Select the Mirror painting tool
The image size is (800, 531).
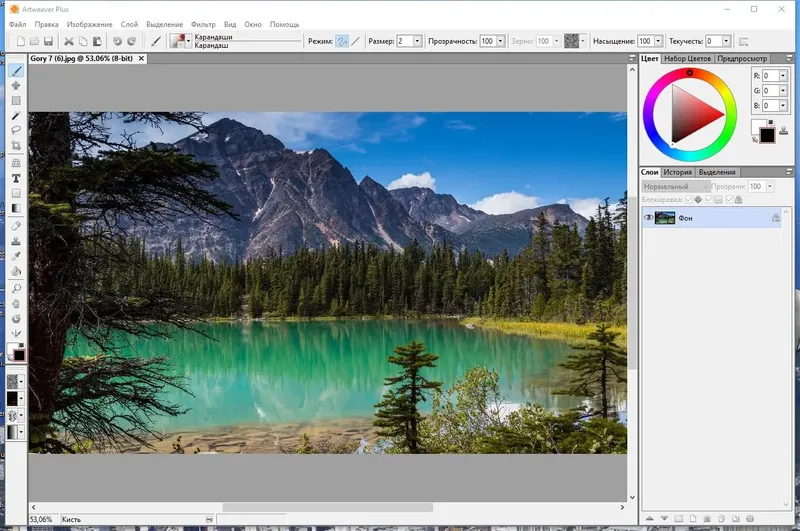click(x=16, y=334)
